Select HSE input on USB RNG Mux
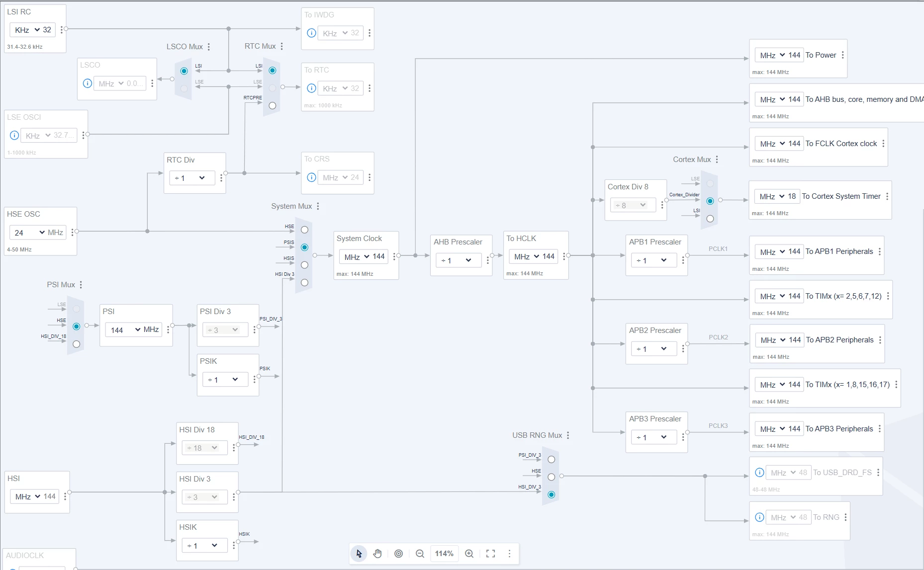 tap(551, 477)
